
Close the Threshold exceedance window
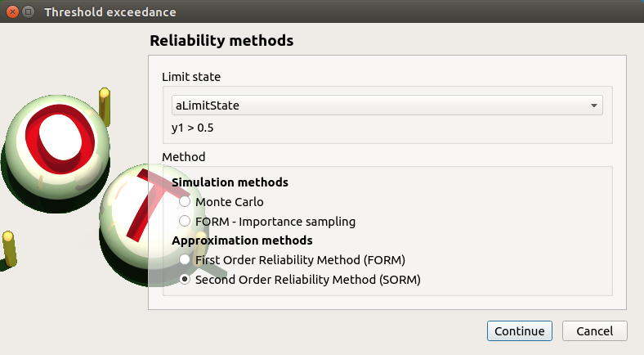[x=12, y=12]
